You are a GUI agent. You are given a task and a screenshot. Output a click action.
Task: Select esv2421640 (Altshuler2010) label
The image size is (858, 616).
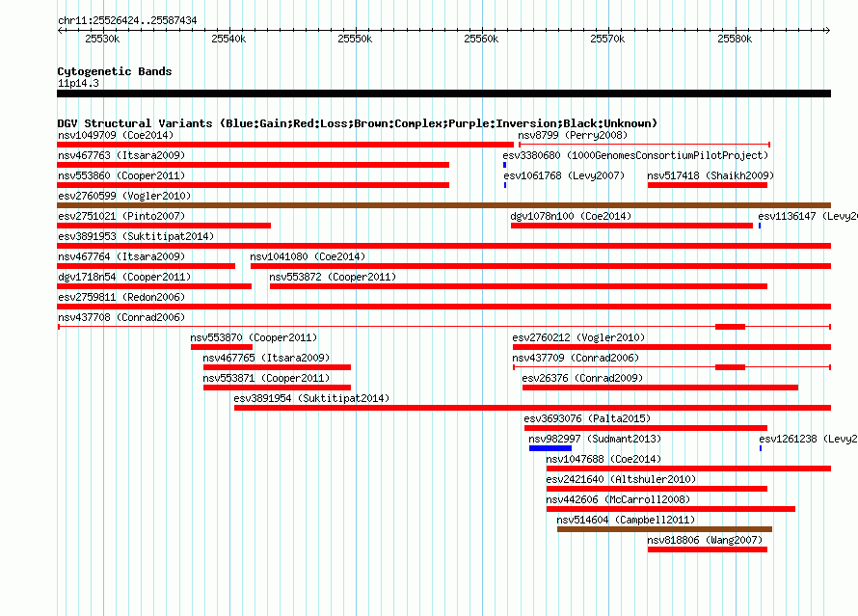click(x=621, y=479)
